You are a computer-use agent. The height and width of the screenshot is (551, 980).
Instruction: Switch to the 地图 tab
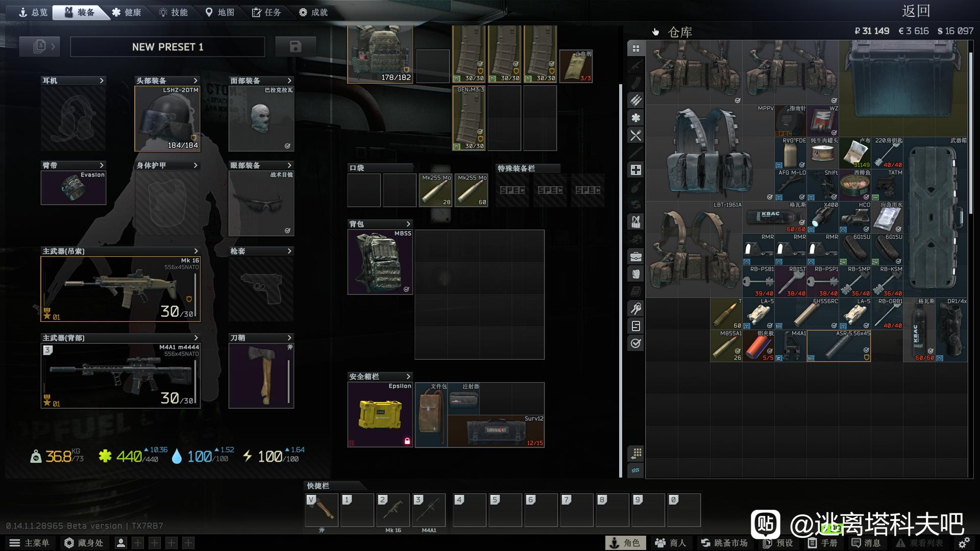point(220,12)
